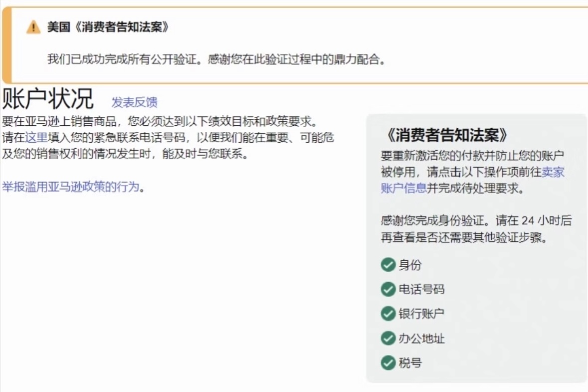The width and height of the screenshot is (588, 392).
Task: Click the green checkmark beside 银行账户
Action: (388, 314)
